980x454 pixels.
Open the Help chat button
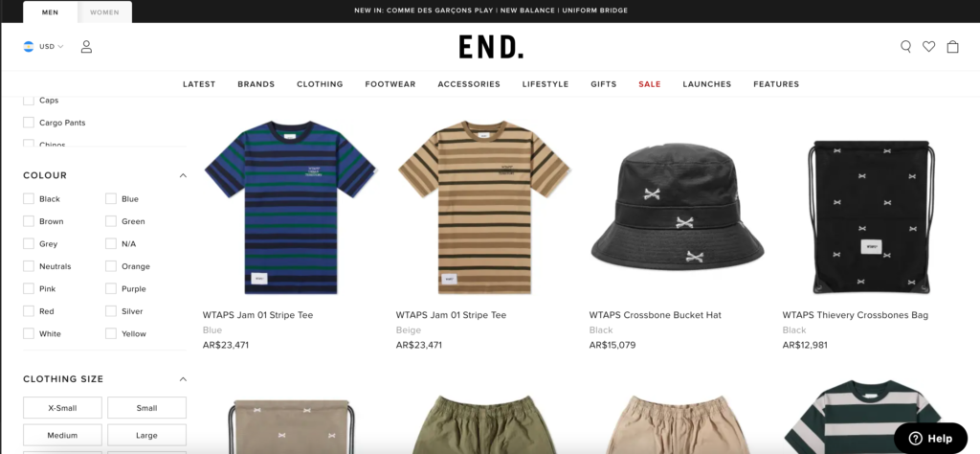[x=930, y=439]
